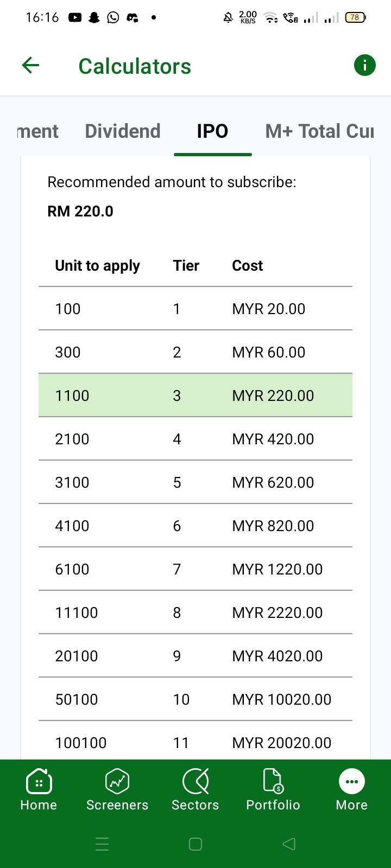The width and height of the screenshot is (391, 868).
Task: Select the IPO tab
Action: tap(212, 131)
